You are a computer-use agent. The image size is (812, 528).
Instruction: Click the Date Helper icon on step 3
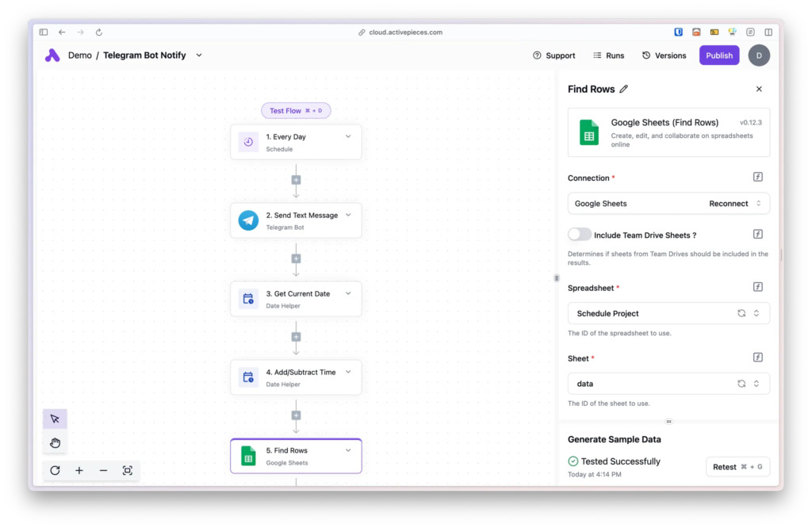[x=248, y=299]
